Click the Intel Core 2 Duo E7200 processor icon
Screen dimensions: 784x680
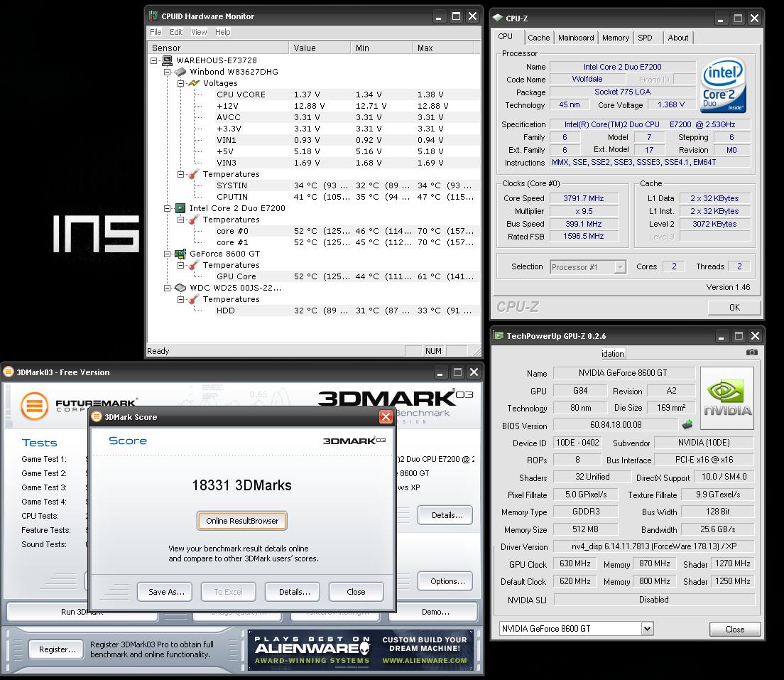pyautogui.click(x=180, y=208)
